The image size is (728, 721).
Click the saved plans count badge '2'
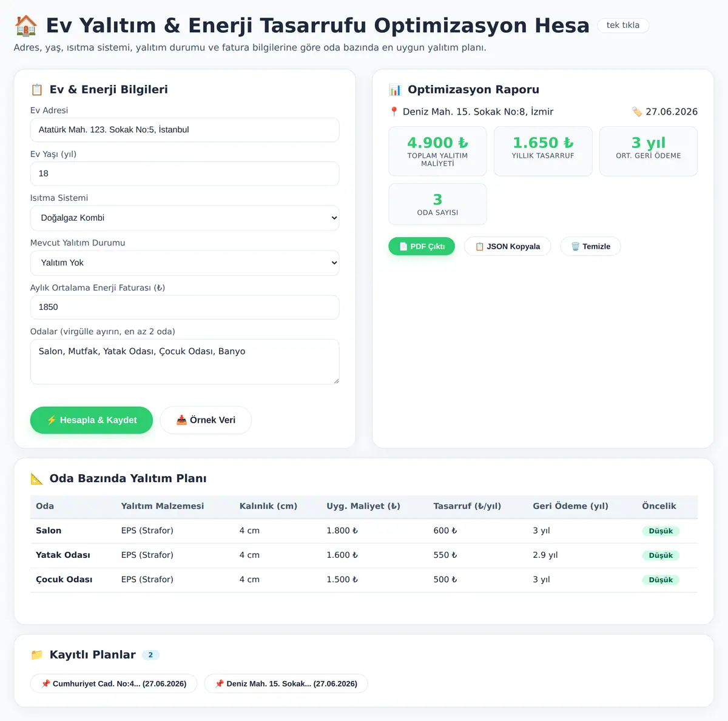pyautogui.click(x=150, y=655)
